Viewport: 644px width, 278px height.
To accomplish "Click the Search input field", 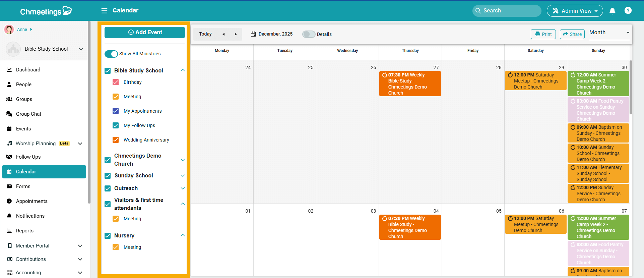I will [507, 11].
